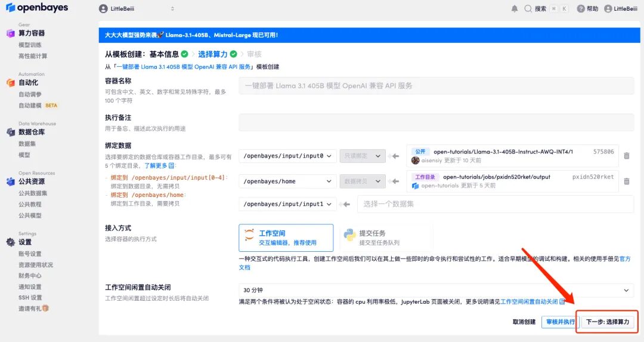Click the notification bell icon
Viewport: 644px width, 342px height.
(515, 9)
